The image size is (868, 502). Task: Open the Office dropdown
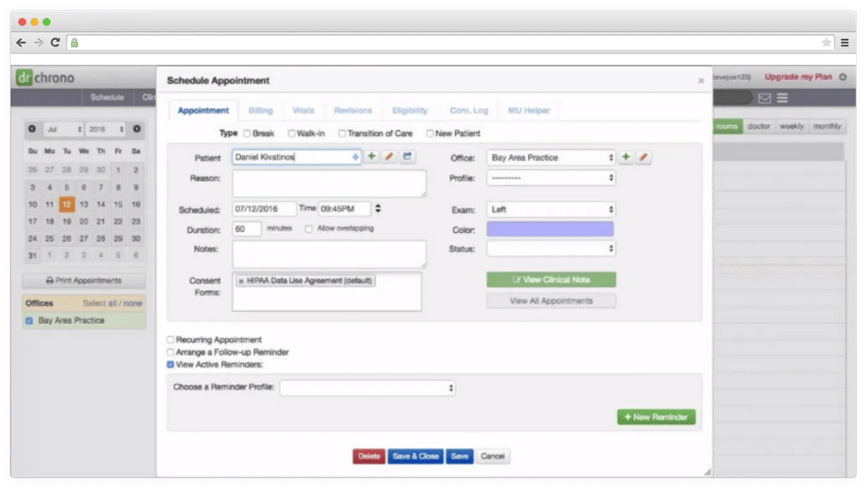551,158
